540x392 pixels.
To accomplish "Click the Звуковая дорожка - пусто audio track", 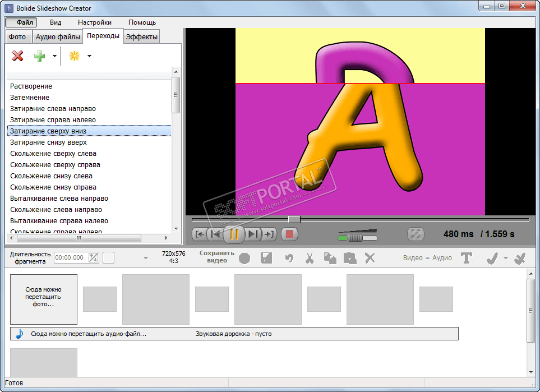I will 234,334.
